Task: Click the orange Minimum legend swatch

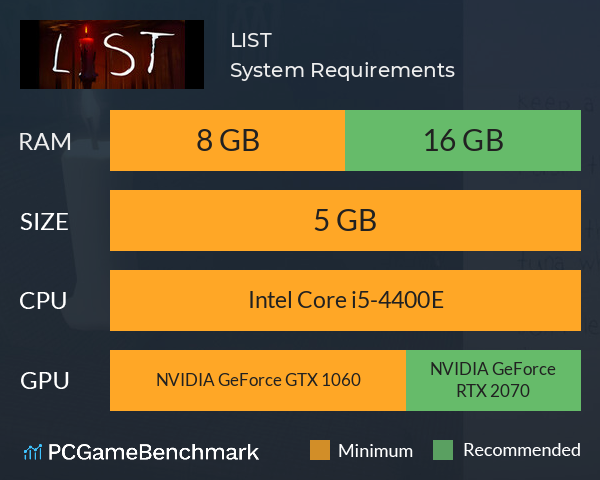Action: 320,450
